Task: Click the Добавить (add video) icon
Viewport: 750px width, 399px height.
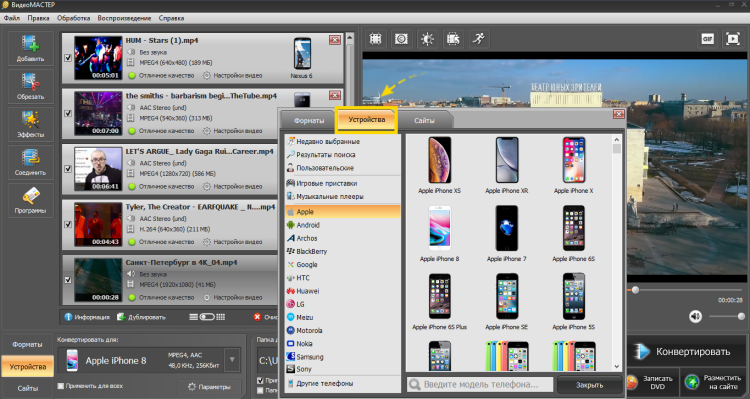Action: click(30, 48)
